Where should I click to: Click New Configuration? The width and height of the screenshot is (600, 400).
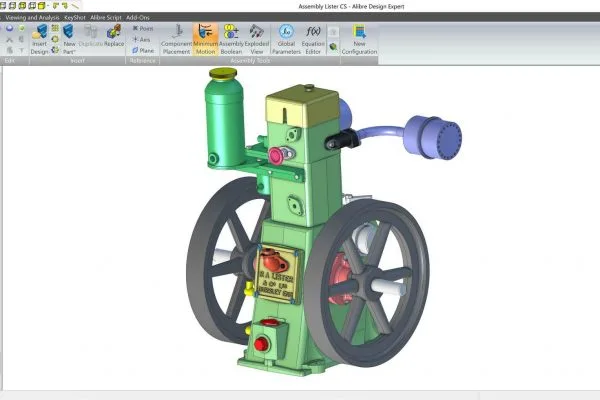click(x=359, y=39)
